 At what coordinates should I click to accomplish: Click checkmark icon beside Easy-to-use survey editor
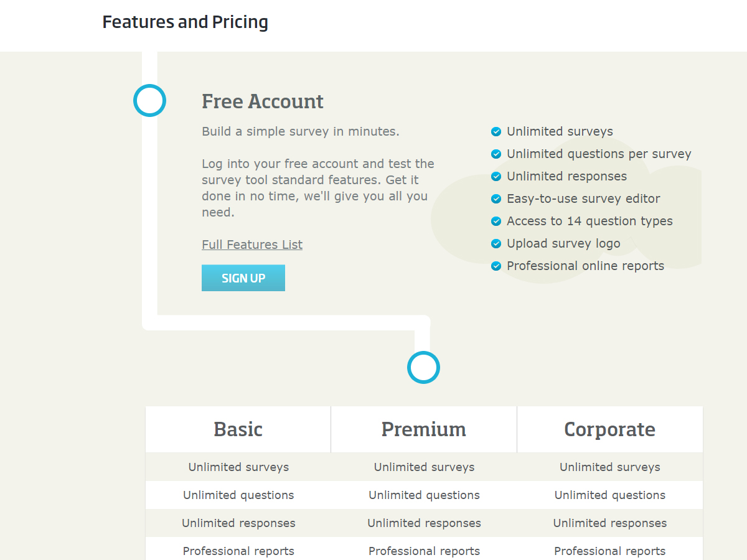(496, 199)
